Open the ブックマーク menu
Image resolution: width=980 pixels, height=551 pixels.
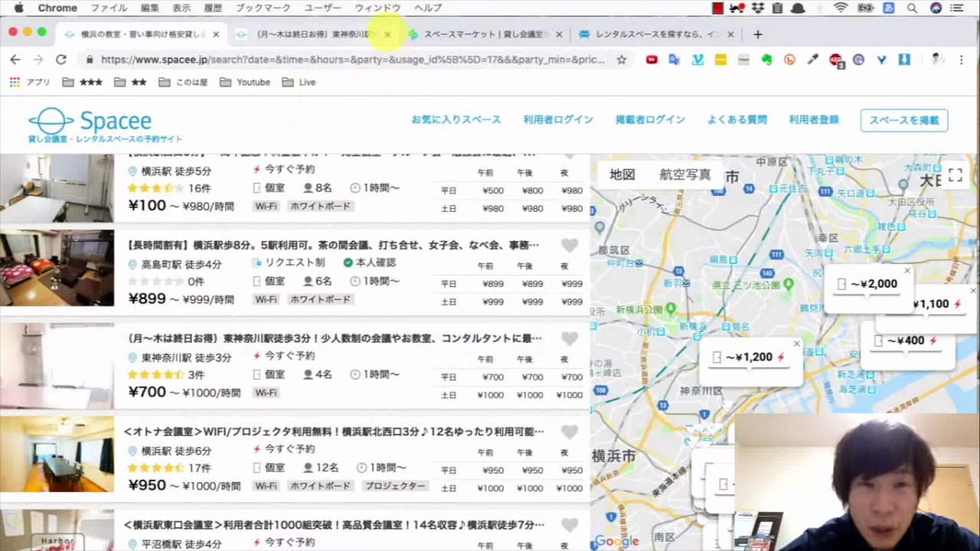click(263, 8)
